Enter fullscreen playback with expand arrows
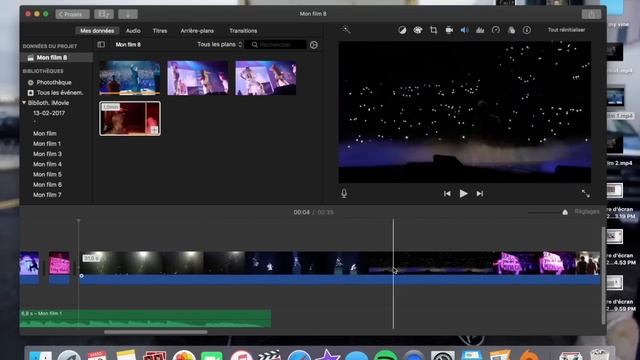The image size is (640, 360). (x=585, y=193)
